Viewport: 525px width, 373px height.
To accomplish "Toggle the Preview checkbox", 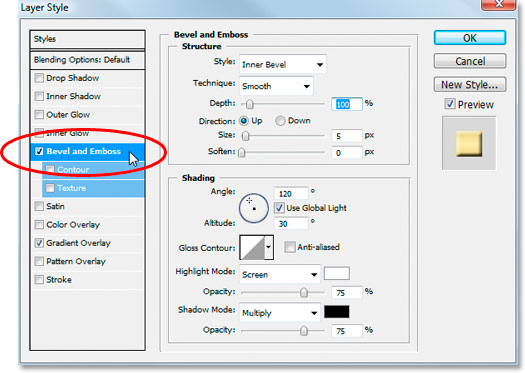I will tap(450, 104).
